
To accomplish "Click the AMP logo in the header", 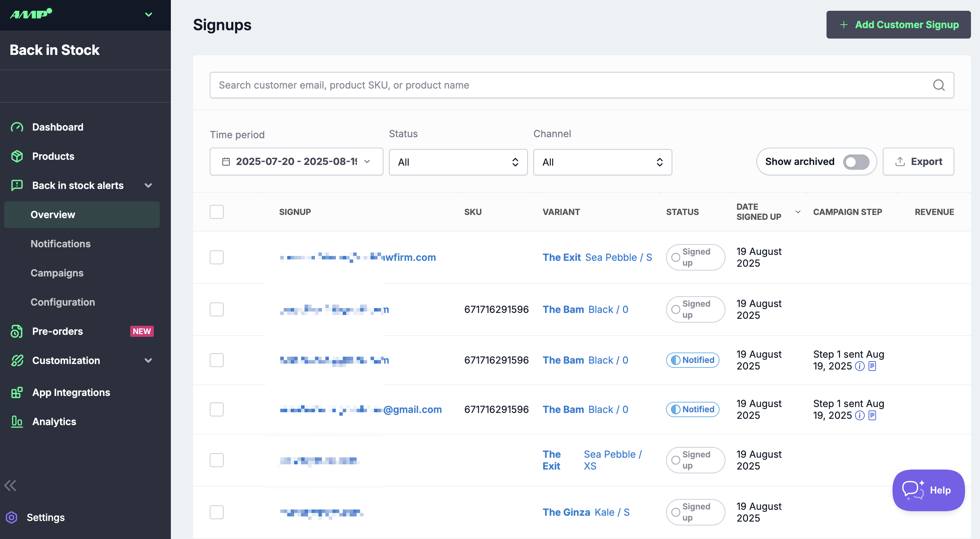I will (x=31, y=14).
